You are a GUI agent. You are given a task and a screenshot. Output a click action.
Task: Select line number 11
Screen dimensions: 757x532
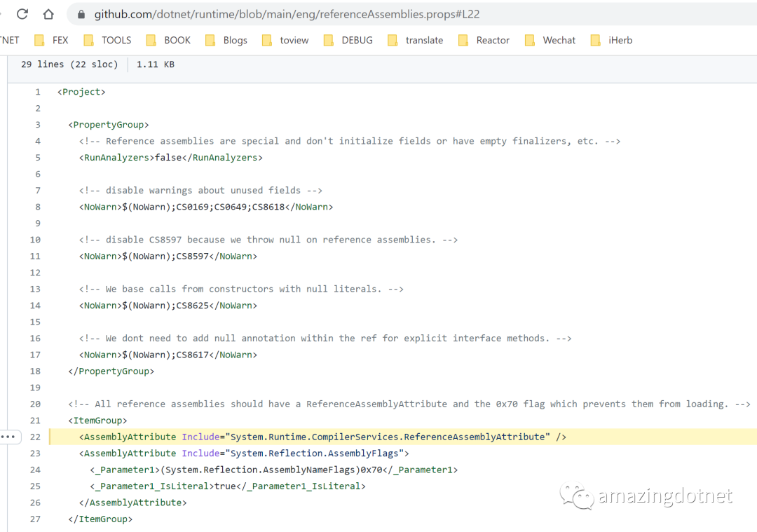35,256
